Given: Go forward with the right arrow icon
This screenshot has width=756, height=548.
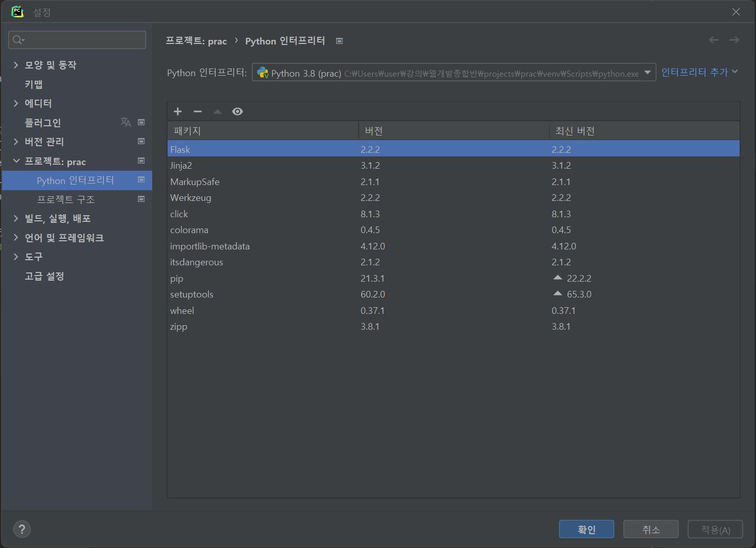Looking at the screenshot, I should (x=734, y=40).
